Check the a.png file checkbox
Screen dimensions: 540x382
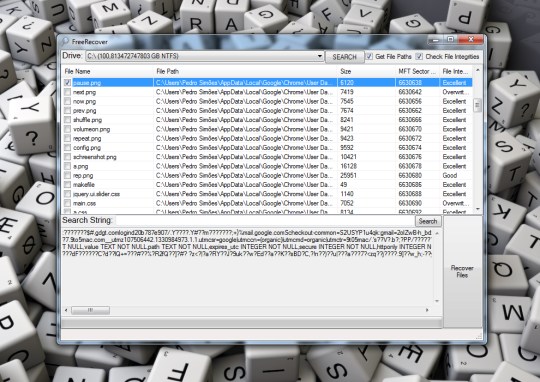(x=68, y=166)
